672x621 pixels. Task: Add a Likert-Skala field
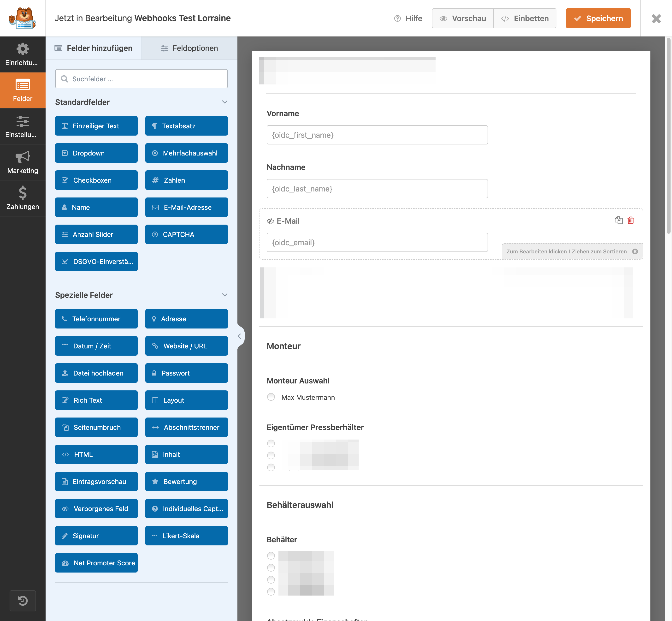[x=186, y=536]
